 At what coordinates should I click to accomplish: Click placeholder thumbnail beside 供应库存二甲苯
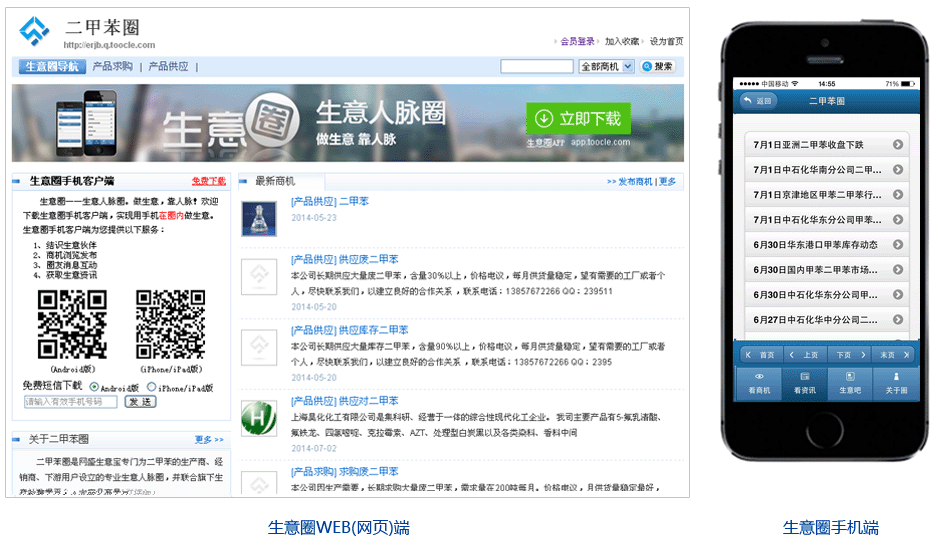coord(259,348)
